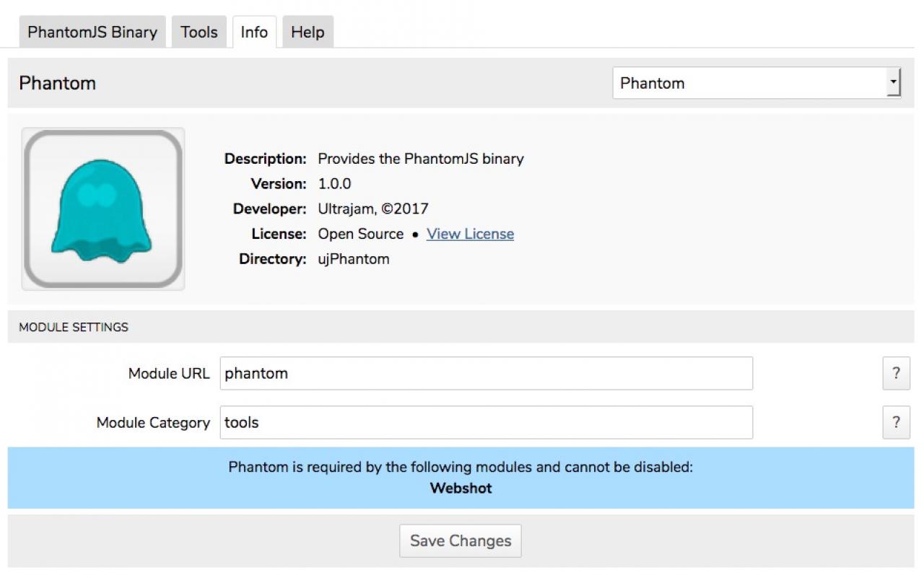Click the Module URL label
Viewport: 924px width, 578px height.
(169, 373)
